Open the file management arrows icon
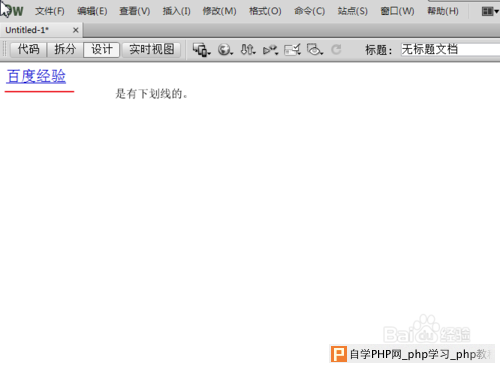Screen dimensions: 500x368 pyautogui.click(x=248, y=50)
